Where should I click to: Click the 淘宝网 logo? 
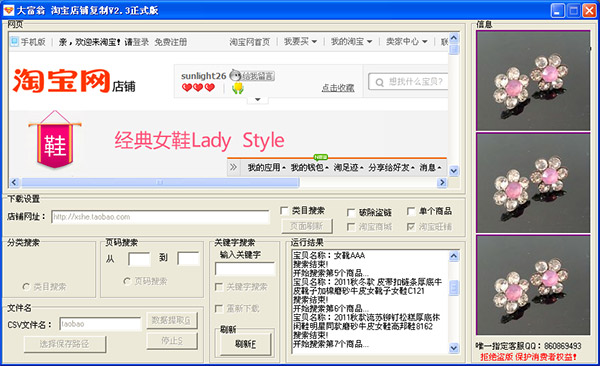(62, 81)
